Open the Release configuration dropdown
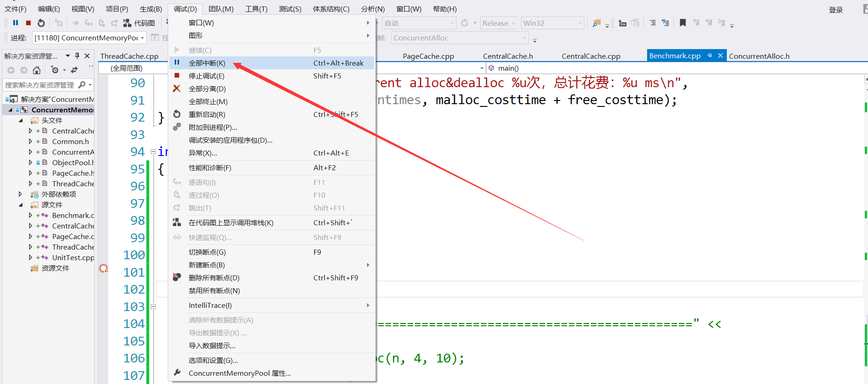The image size is (868, 384). [499, 23]
